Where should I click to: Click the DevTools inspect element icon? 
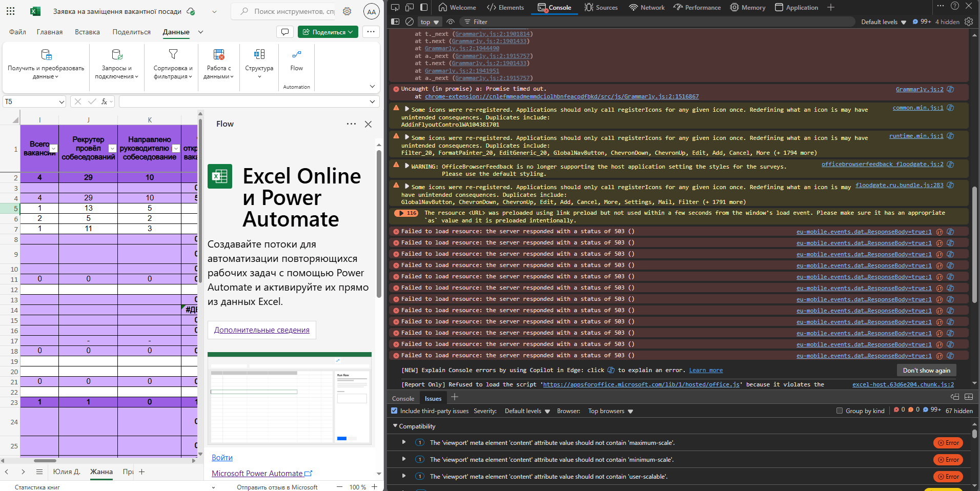coord(395,7)
